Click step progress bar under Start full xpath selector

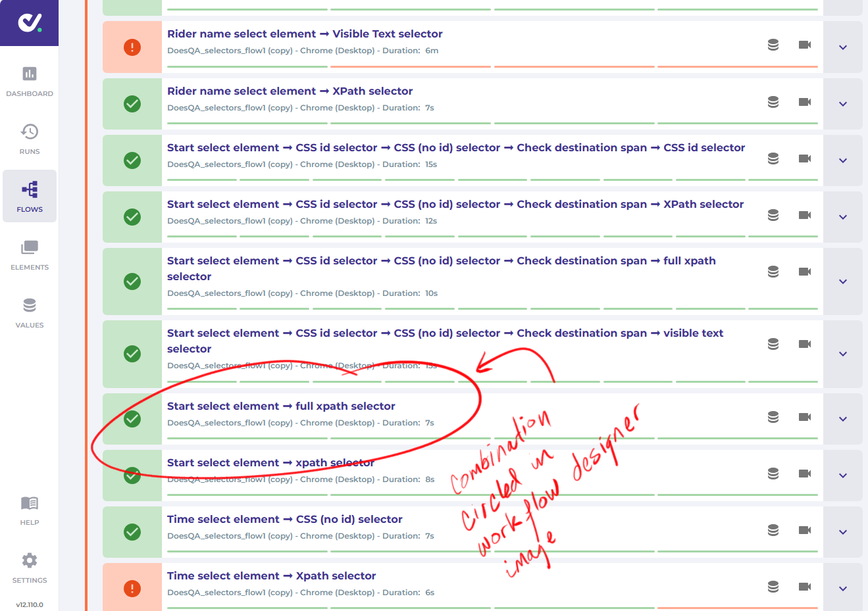[x=492, y=439]
